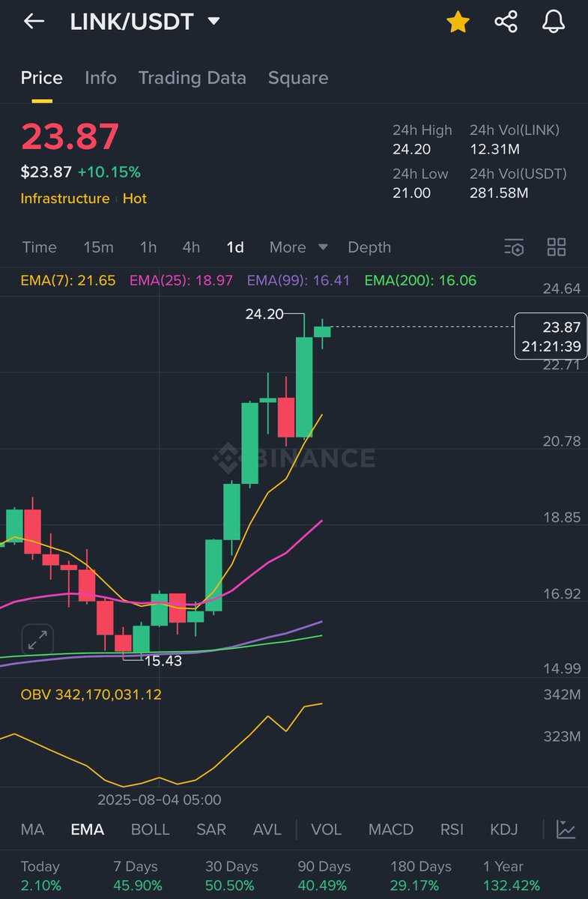Screen dimensions: 588x899
Task: Toggle the AVL indicator
Action: pyautogui.click(x=267, y=829)
